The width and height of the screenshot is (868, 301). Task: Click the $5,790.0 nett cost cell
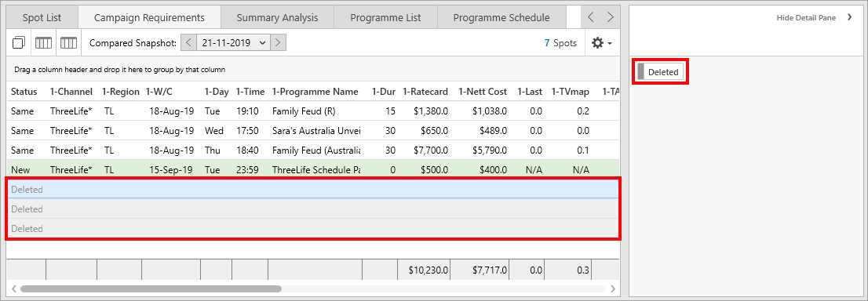click(x=490, y=150)
